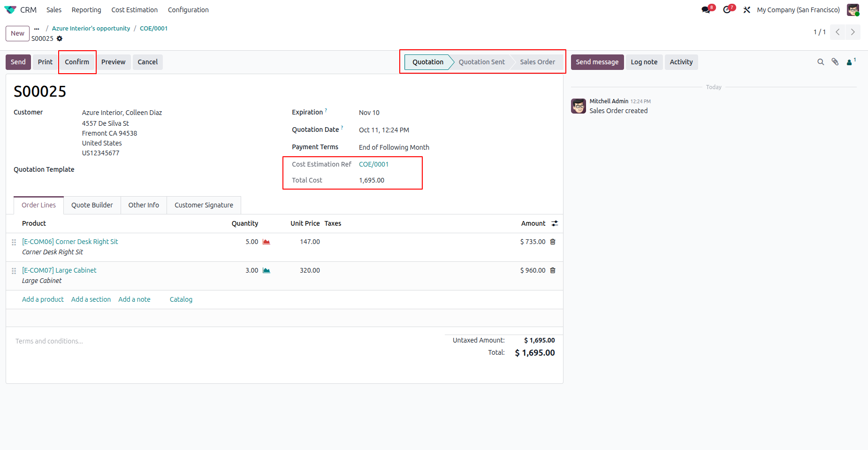Click Add a section
Image resolution: width=868 pixels, height=450 pixels.
[x=91, y=299]
